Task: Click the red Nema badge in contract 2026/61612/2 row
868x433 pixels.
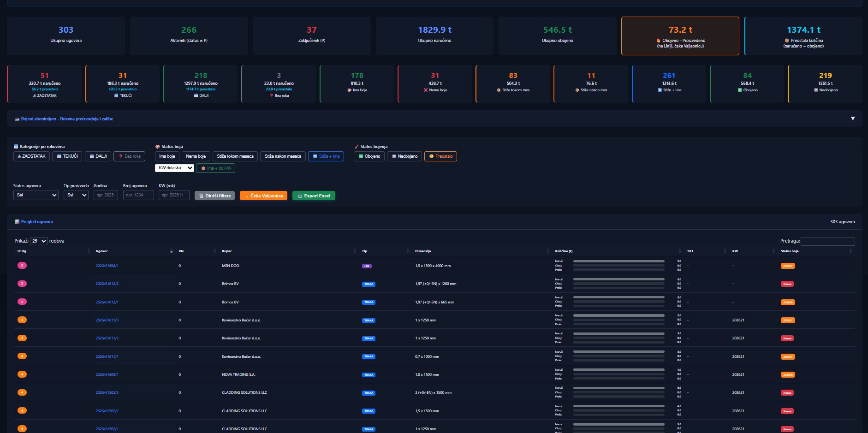Action: [x=787, y=284]
